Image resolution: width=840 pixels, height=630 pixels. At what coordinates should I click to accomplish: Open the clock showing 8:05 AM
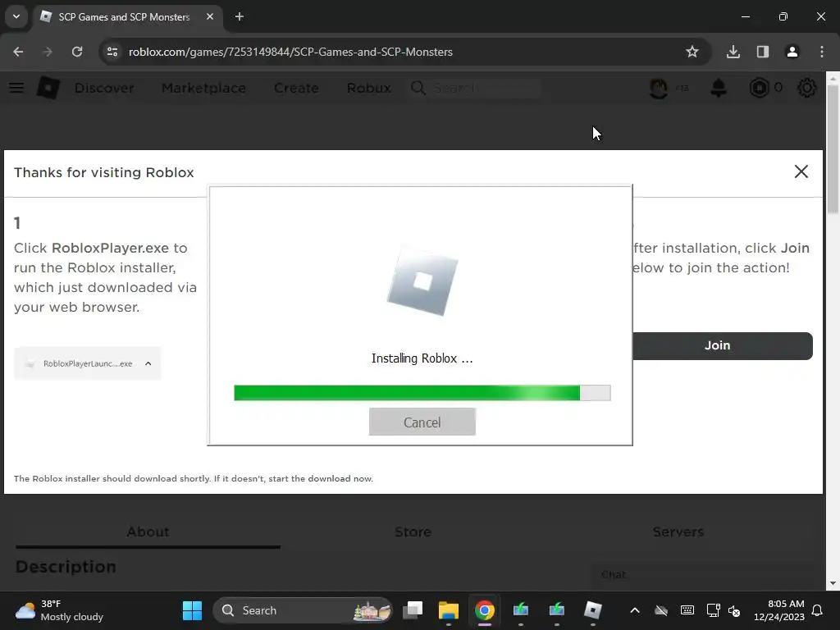coord(779,610)
